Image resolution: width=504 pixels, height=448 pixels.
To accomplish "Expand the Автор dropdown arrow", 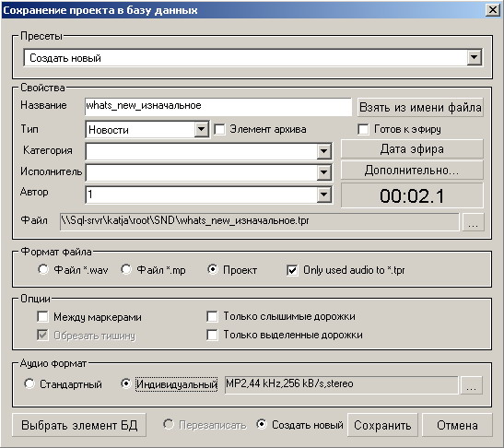I will coord(323,195).
